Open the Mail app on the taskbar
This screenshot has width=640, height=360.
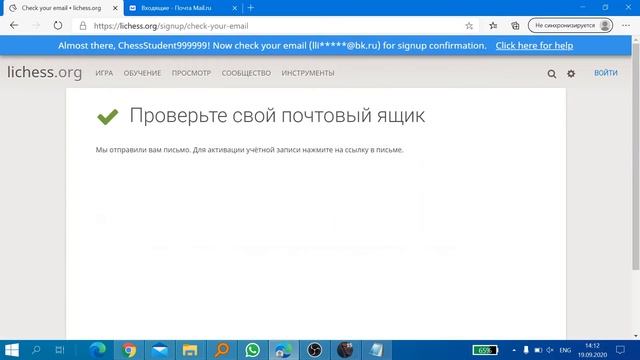[160, 350]
